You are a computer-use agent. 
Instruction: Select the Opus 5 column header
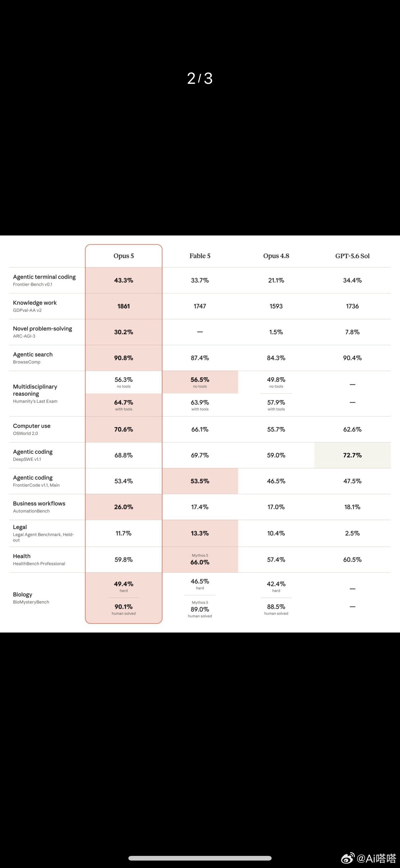pos(124,256)
